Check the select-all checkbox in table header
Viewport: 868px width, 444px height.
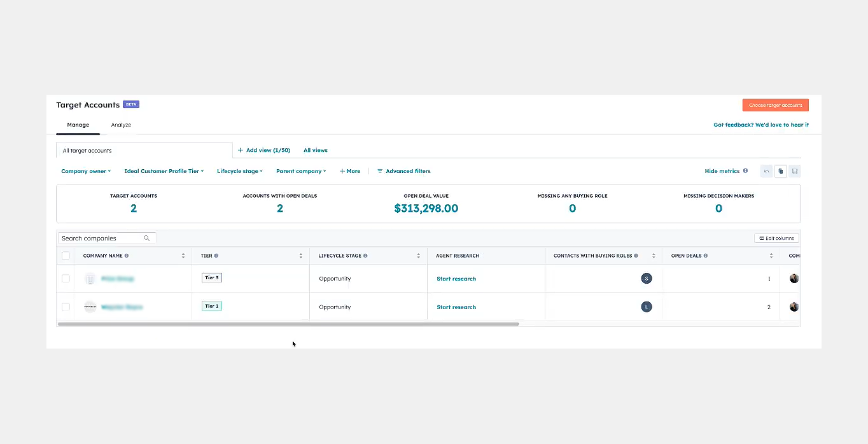[66, 255]
